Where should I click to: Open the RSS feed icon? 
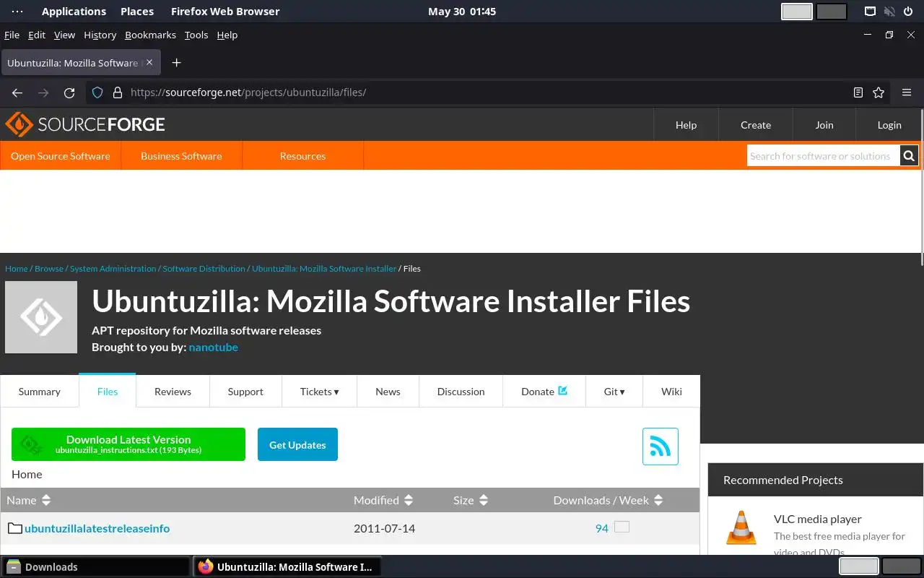(x=661, y=447)
